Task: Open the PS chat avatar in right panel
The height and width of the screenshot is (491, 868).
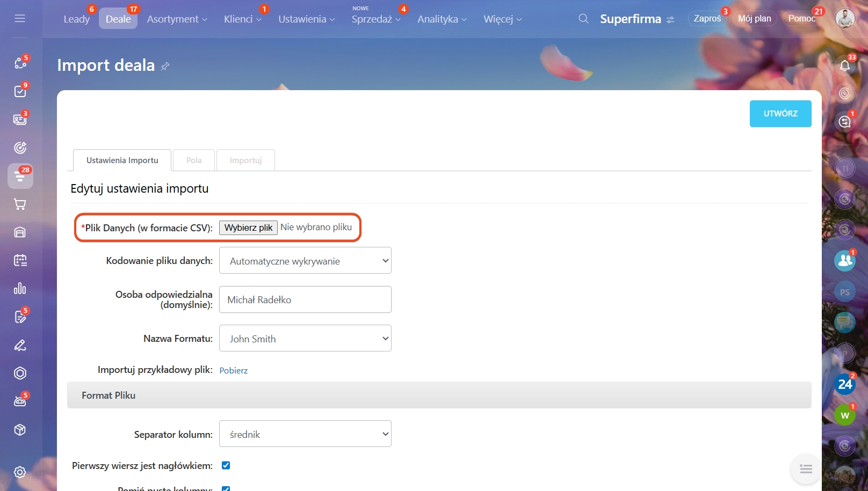Action: pyautogui.click(x=845, y=292)
